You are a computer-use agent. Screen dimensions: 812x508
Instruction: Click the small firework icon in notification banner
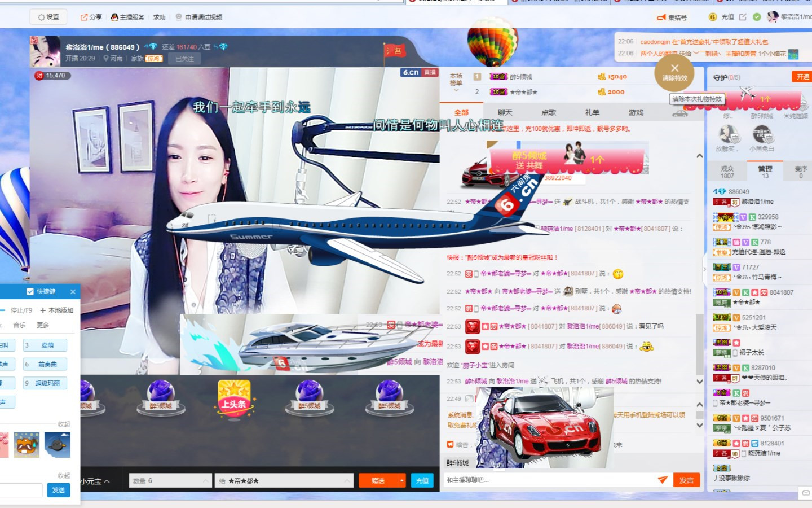[x=793, y=54]
